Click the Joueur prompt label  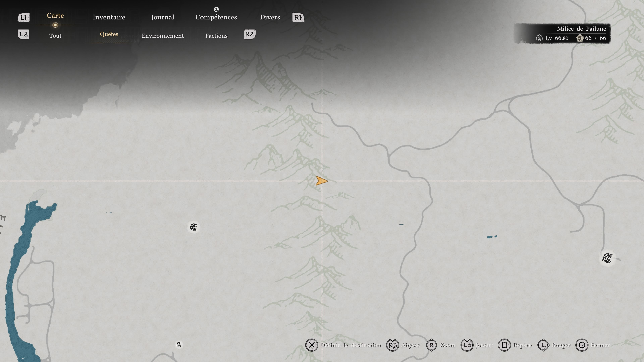[484, 345]
